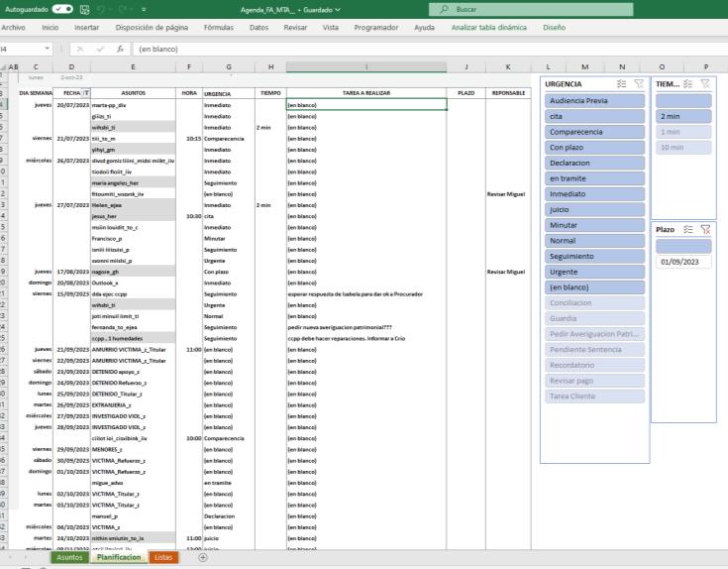The width and height of the screenshot is (728, 569).
Task: Toggle Comparecencia slicer item
Action: (594, 132)
